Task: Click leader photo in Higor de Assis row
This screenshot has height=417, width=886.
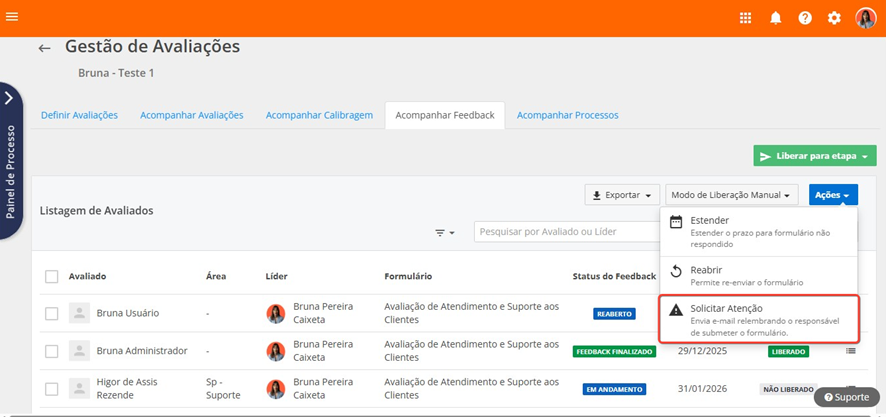Action: [276, 389]
